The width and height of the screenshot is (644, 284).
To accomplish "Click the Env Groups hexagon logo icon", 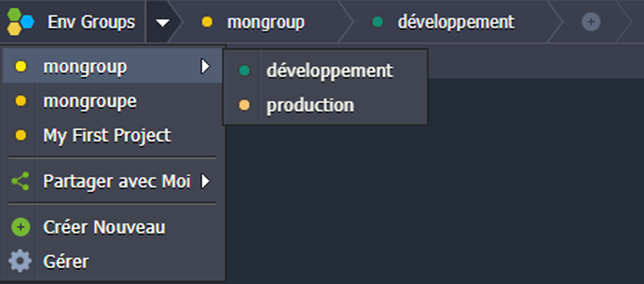I will (x=20, y=22).
